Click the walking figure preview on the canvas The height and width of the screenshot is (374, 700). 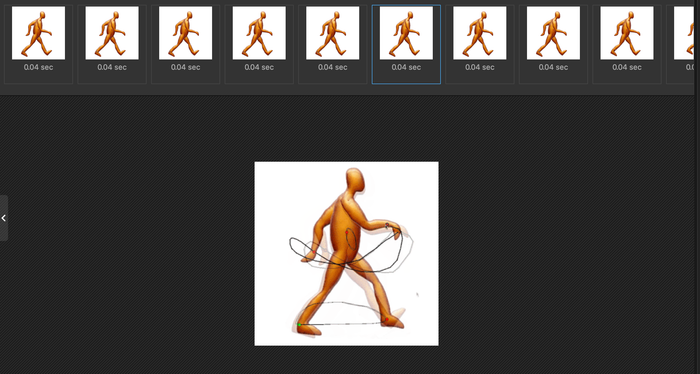346,253
